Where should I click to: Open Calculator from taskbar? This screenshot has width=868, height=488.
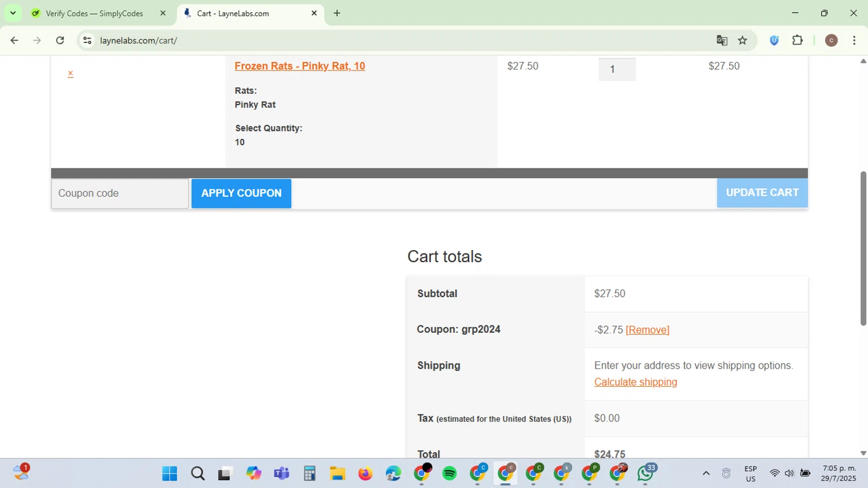(x=310, y=474)
